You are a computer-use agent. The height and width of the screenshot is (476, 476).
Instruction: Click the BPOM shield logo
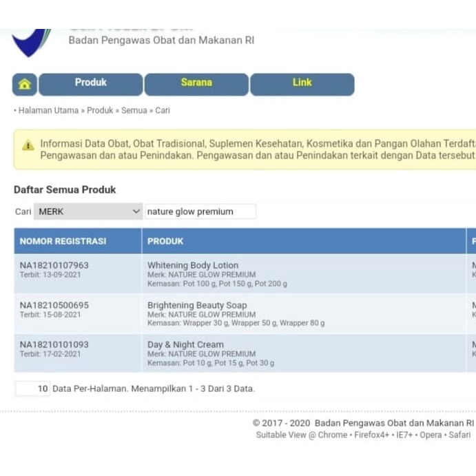coord(31,43)
